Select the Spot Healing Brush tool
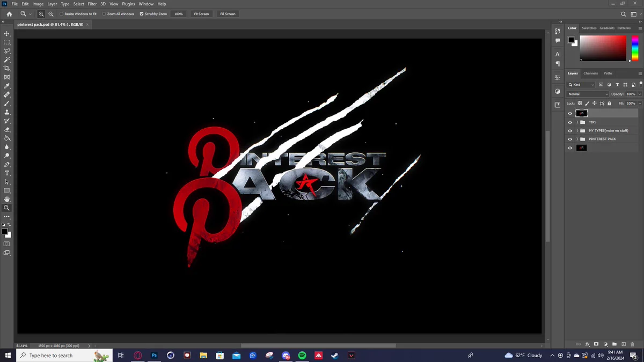 [7, 95]
